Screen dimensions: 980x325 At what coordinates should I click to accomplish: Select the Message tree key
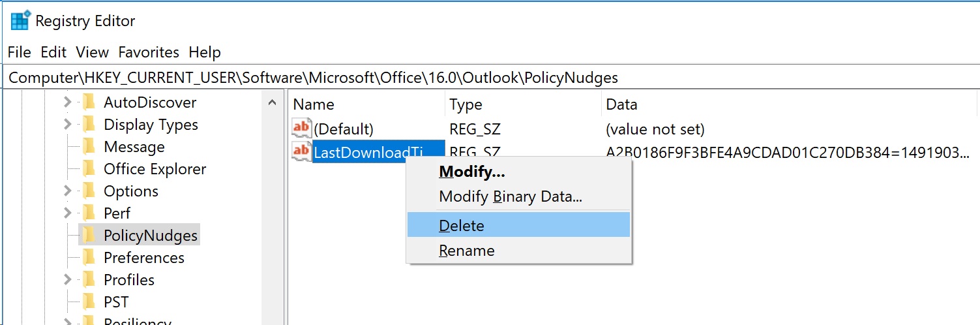click(134, 147)
